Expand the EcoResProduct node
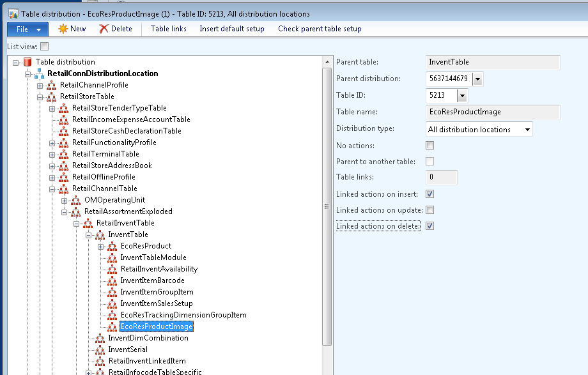Viewport: 588px width, 375px height. [x=100, y=247]
